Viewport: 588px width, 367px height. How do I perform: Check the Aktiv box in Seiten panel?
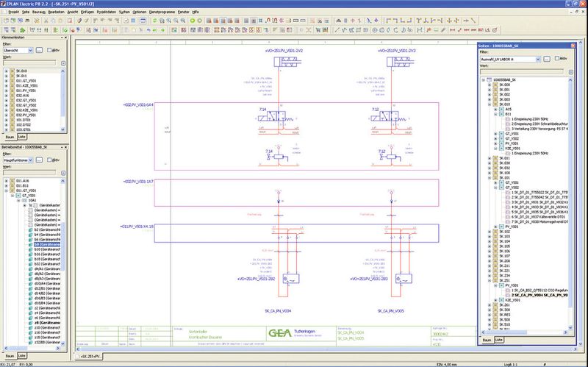click(x=555, y=57)
